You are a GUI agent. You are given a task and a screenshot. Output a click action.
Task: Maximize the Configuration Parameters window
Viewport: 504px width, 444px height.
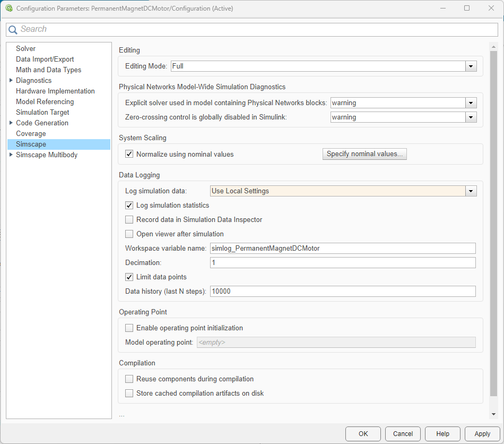[467, 8]
